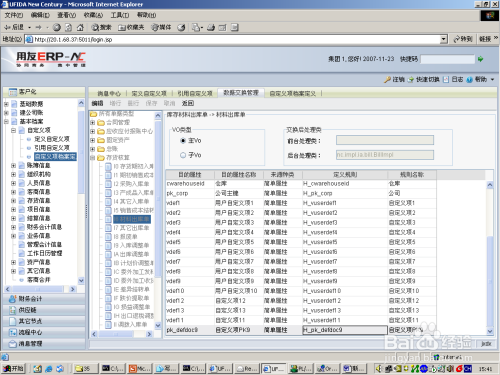This screenshot has height=375, width=500.
Task: Open the 其它节点 panel icon
Action: (13, 321)
